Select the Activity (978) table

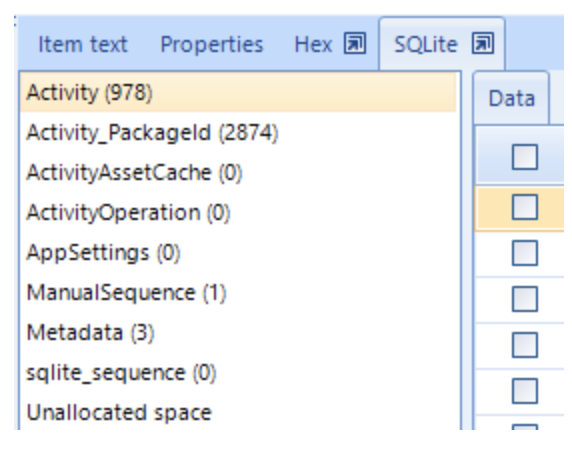click(238, 92)
